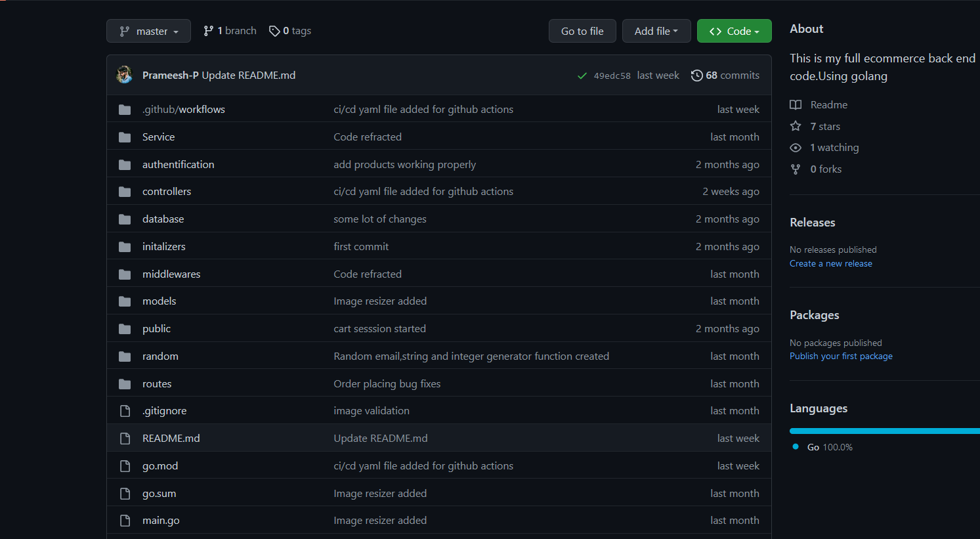Open the README.md file name link
Screen dimensions: 980x539
pyautogui.click(x=171, y=439)
